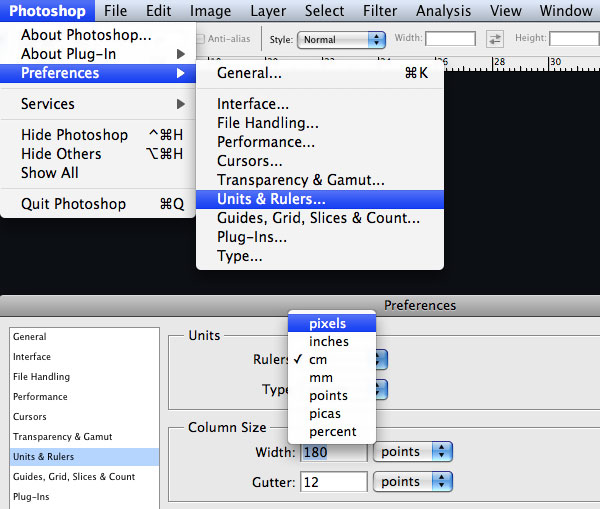Open Transparency & Gamut... from submenu
Viewport: 600px width, 509px height.
pos(320,180)
